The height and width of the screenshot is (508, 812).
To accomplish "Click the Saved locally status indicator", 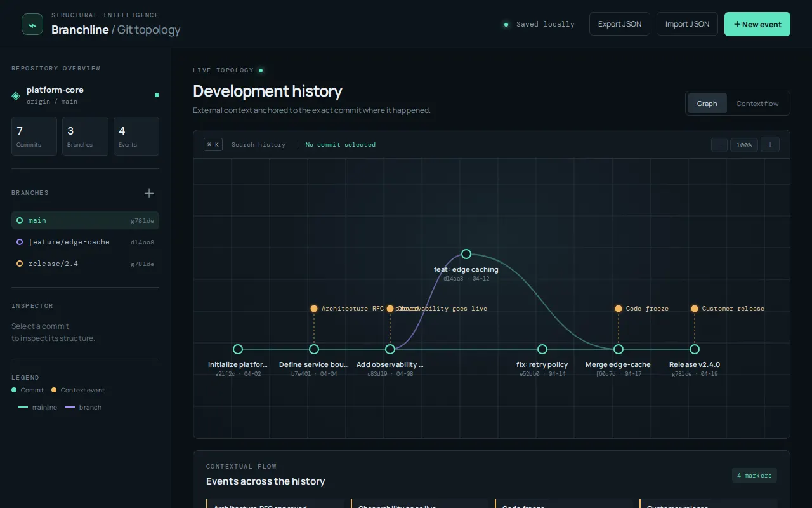I will coord(539,24).
